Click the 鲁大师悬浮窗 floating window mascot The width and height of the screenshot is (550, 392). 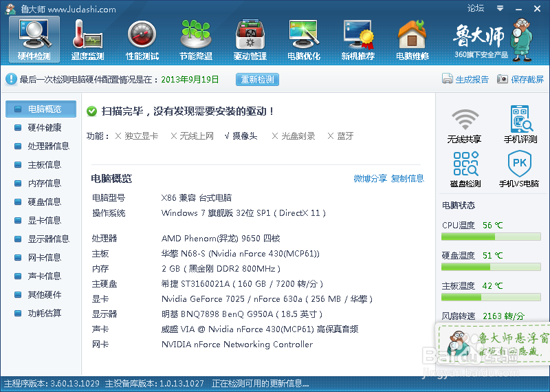459,345
